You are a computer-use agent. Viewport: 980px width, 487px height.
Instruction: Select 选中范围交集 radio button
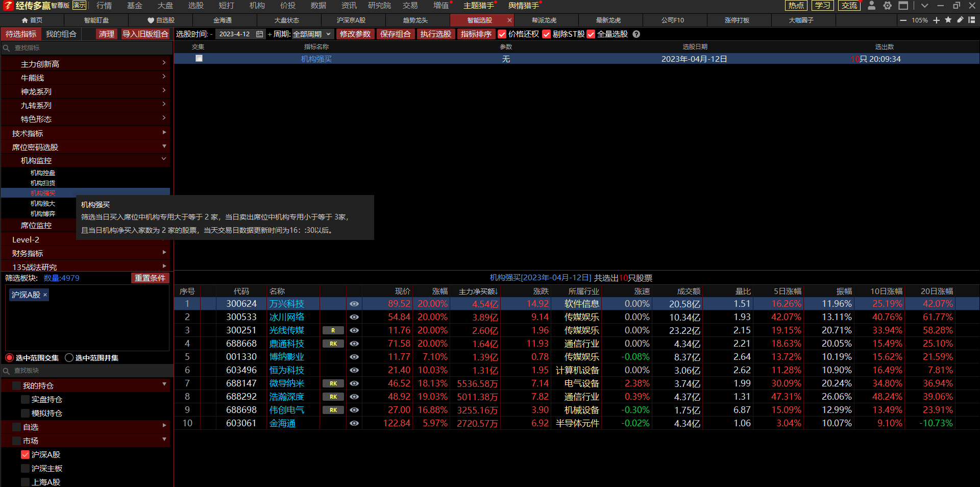click(x=9, y=358)
